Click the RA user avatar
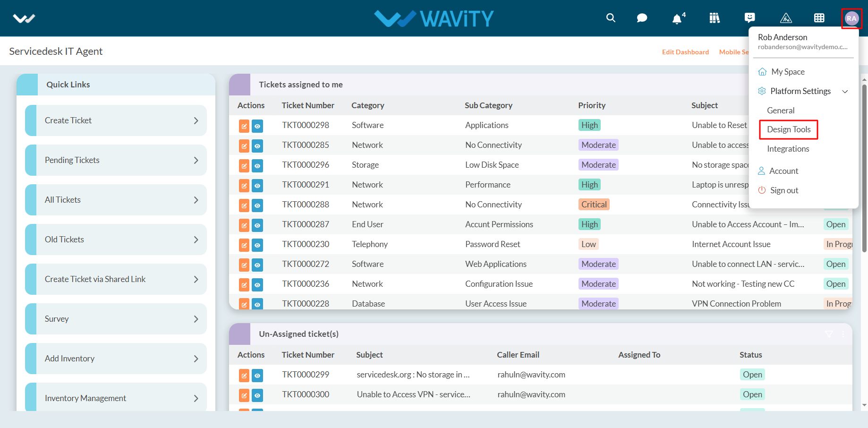 point(851,18)
